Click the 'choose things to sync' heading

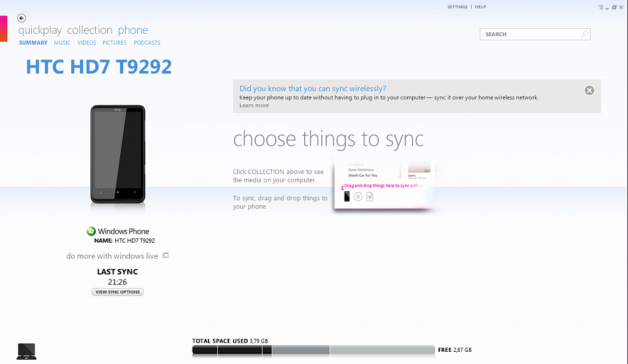[328, 139]
